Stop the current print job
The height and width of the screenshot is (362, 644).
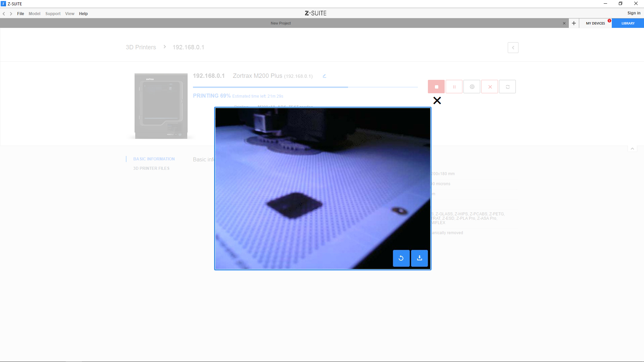[436, 87]
